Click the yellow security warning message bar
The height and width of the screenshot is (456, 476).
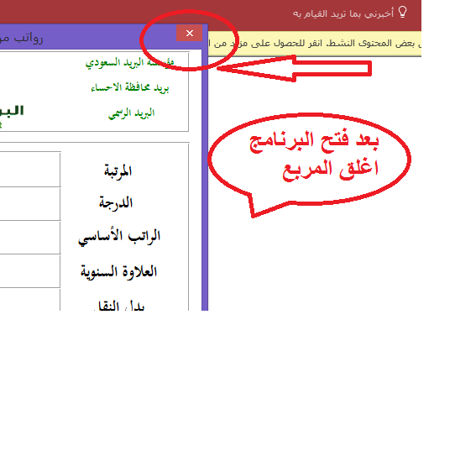click(315, 44)
